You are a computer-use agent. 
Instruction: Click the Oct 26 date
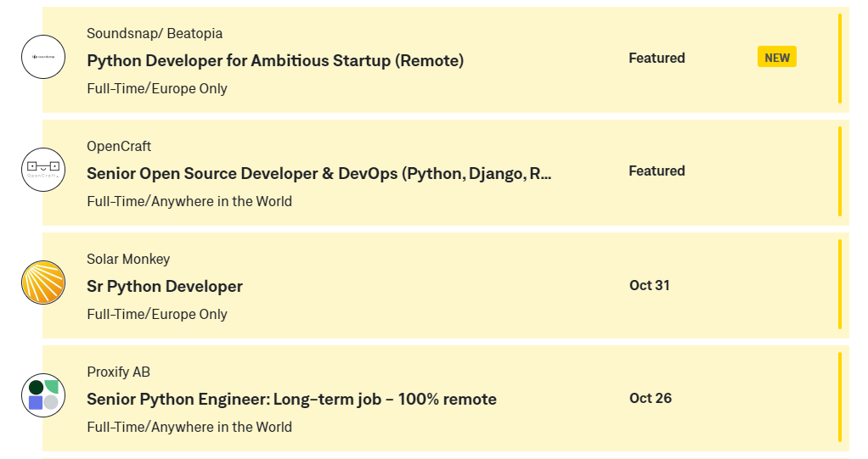[x=651, y=398]
